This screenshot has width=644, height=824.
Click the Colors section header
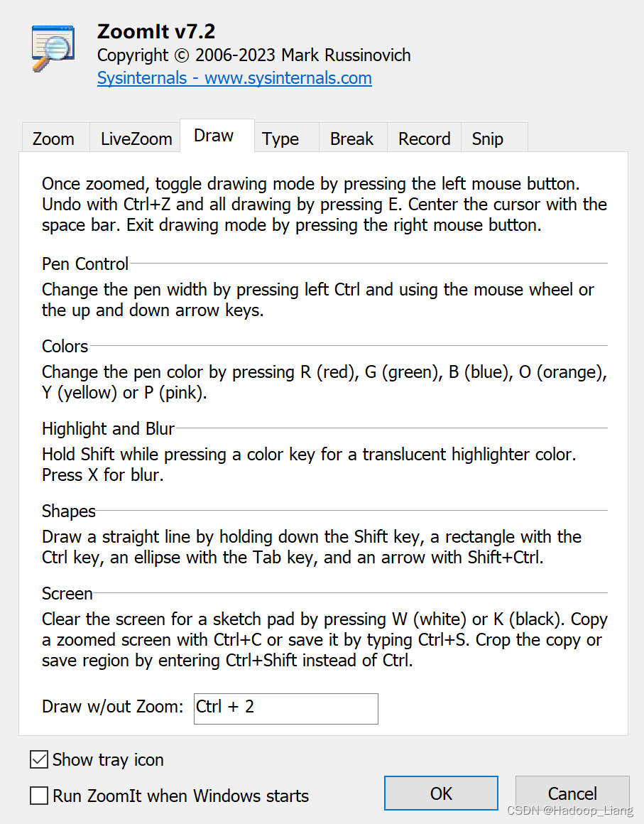[64, 346]
